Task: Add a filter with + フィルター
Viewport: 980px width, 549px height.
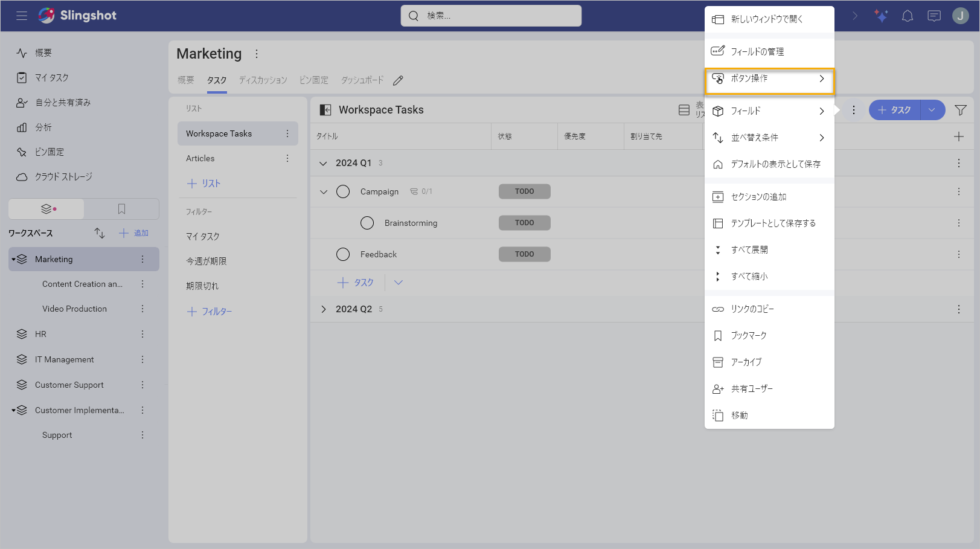Action: click(x=210, y=312)
